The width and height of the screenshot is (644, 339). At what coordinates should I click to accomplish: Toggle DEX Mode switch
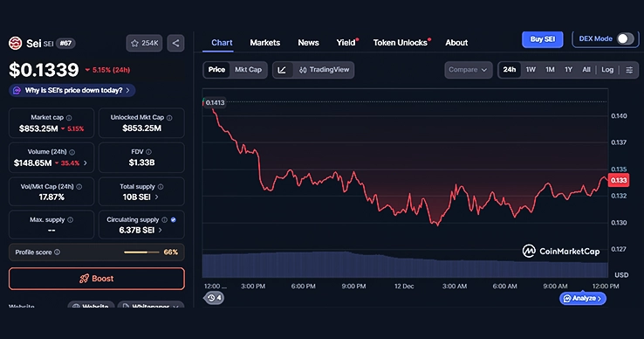point(625,38)
